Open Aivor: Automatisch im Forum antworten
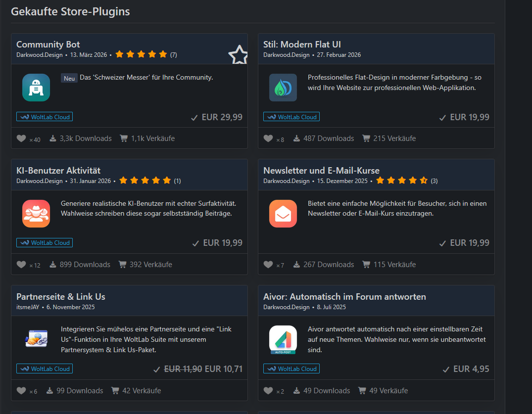Viewport: 532px width, 414px height. [x=344, y=297]
